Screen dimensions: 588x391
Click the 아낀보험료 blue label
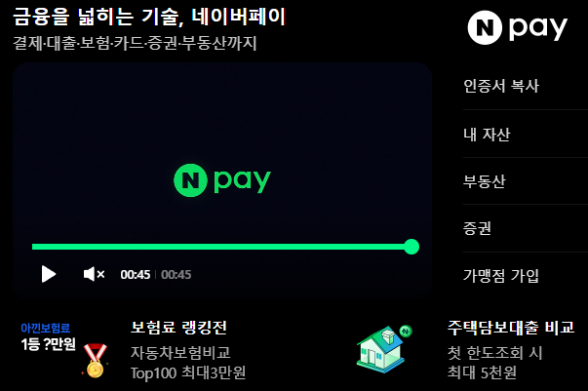click(x=46, y=328)
